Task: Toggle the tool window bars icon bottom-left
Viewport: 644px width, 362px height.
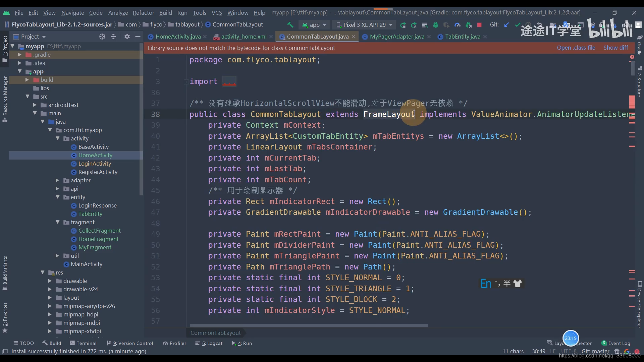Action: tap(5, 351)
